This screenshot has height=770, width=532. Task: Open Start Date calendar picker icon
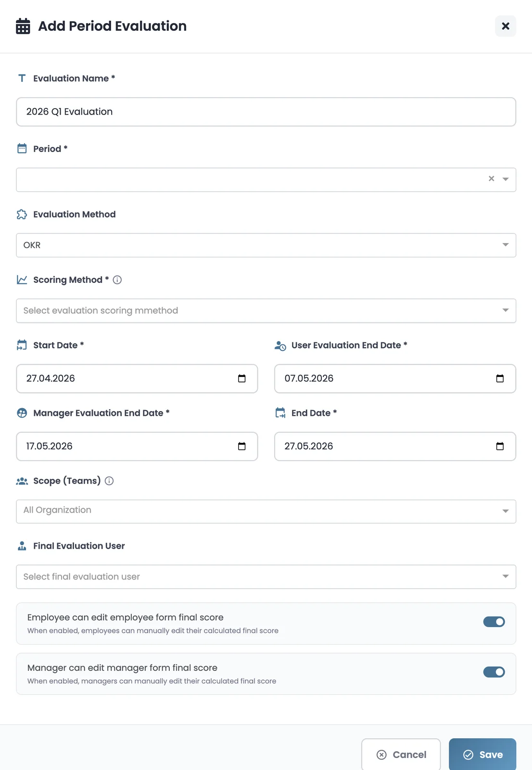[242, 379]
